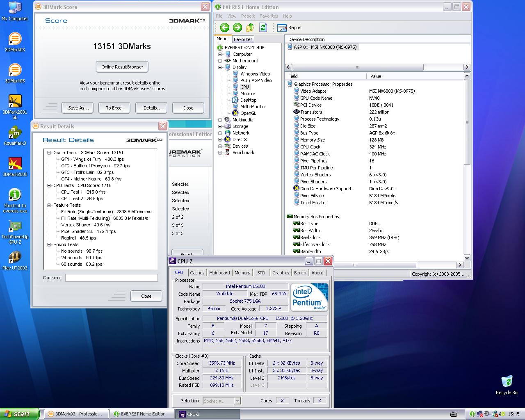
Task: Switch to Memory tab in CPU-Z
Action: click(242, 273)
